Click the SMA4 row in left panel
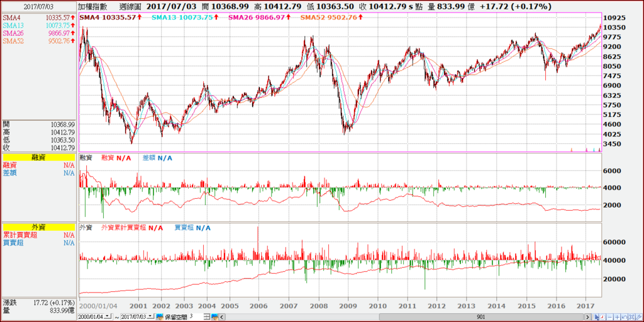The image size is (644, 322). click(x=38, y=18)
